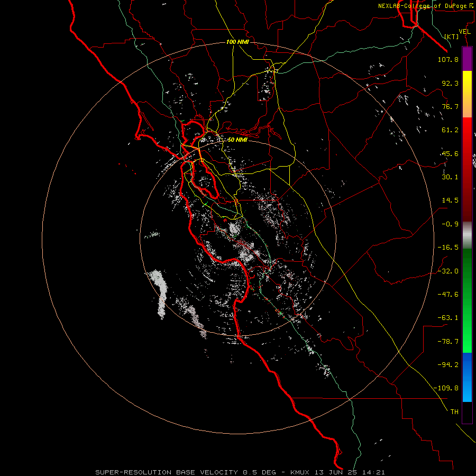
Task: Click the -32.0 velocity scale value
Action: (x=448, y=271)
